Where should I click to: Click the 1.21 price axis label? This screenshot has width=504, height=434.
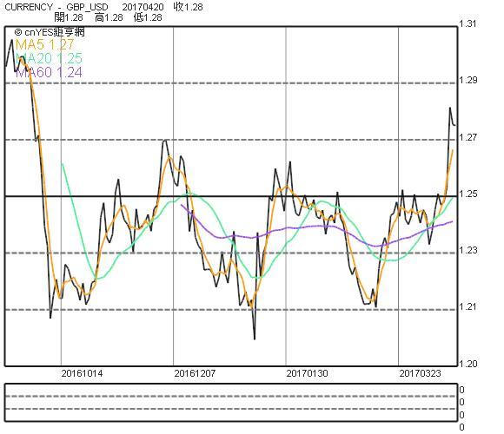(468, 307)
